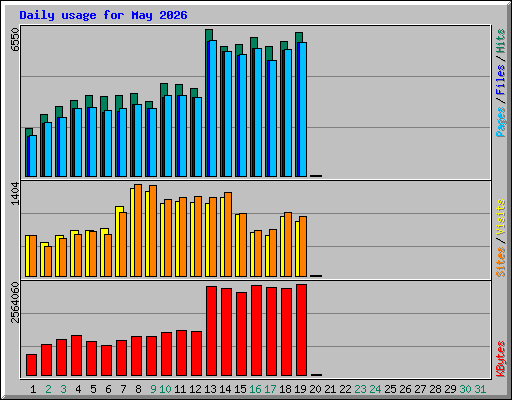512x400 pixels.
Task: Click the day 27 axis label
Action: pos(420,389)
